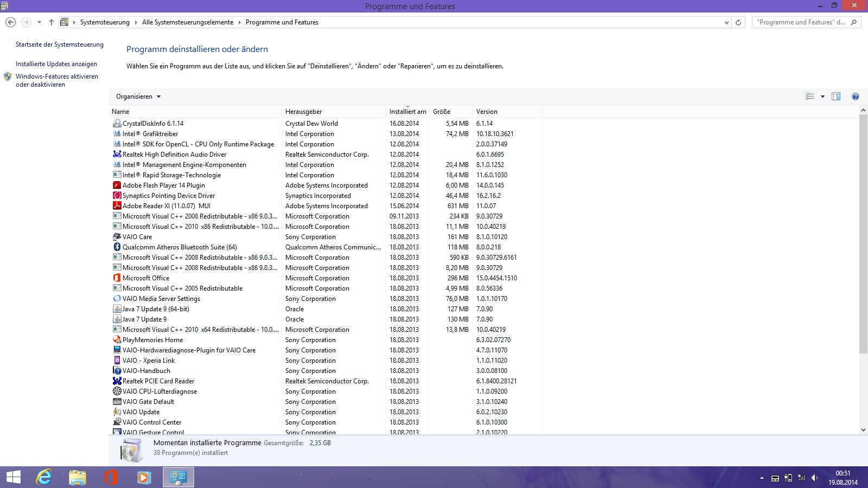Click the vertical scrollbar of the program list
Screen dimensions: 868x488
[863, 233]
